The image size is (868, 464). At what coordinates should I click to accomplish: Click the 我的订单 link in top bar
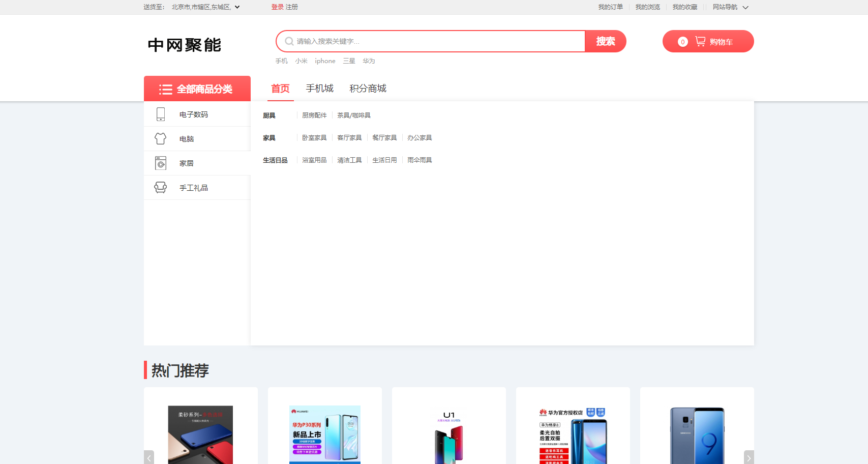(x=611, y=7)
